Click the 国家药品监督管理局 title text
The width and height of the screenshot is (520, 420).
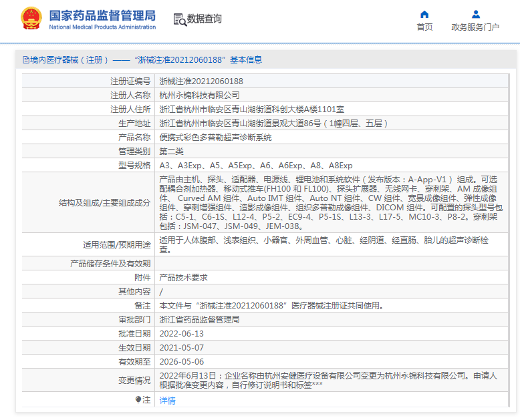point(102,15)
